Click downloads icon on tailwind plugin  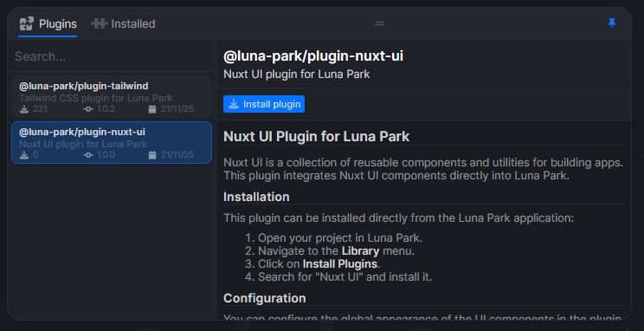tap(24, 109)
